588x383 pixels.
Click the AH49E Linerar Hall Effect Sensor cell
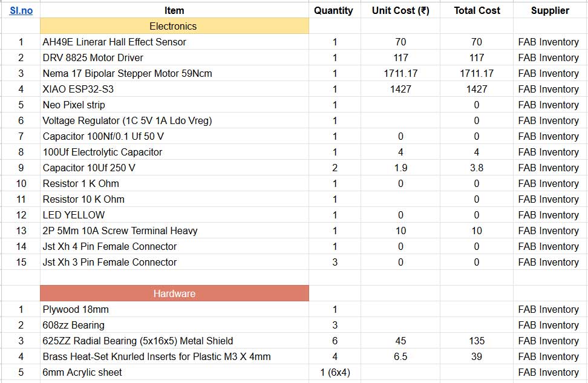114,42
